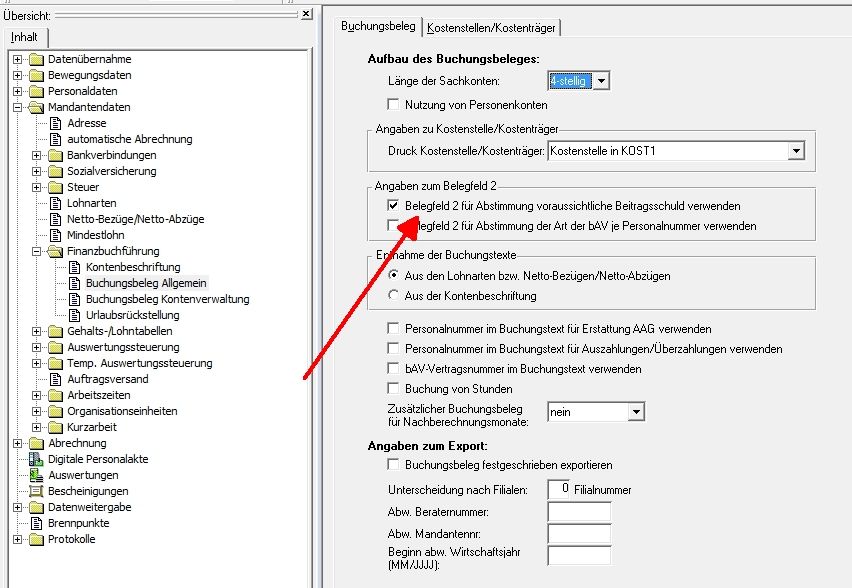
Task: Select the Inhalt tab
Action: [25, 37]
